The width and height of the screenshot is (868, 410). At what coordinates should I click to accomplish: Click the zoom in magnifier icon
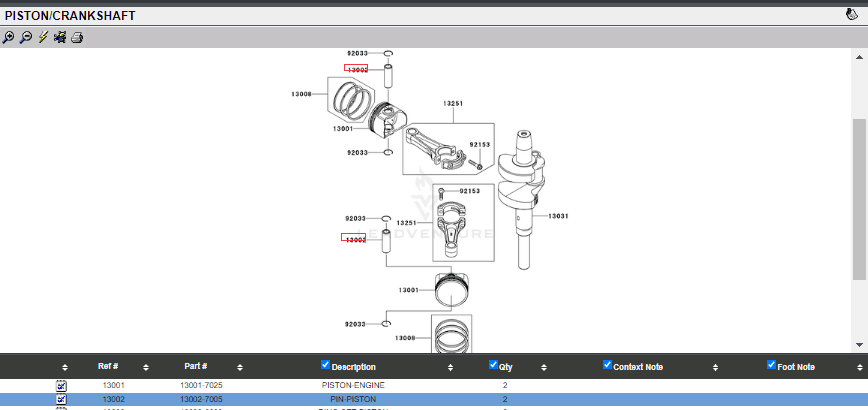pyautogui.click(x=9, y=38)
